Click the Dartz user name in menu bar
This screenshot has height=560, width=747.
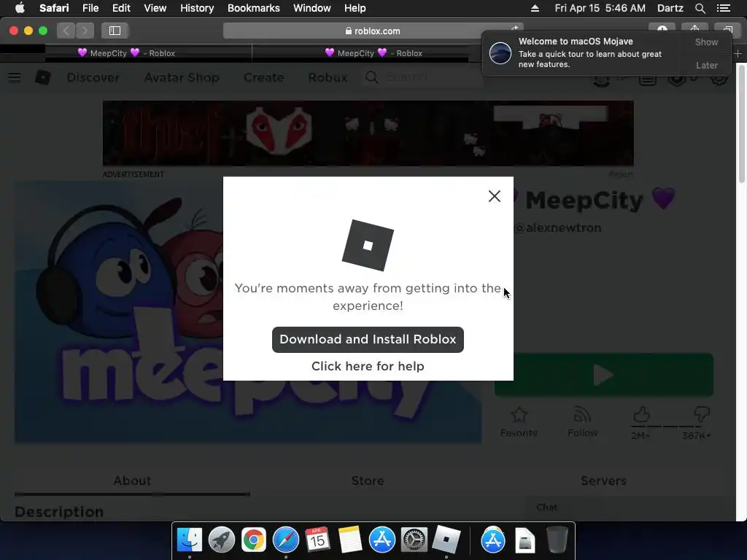(670, 8)
